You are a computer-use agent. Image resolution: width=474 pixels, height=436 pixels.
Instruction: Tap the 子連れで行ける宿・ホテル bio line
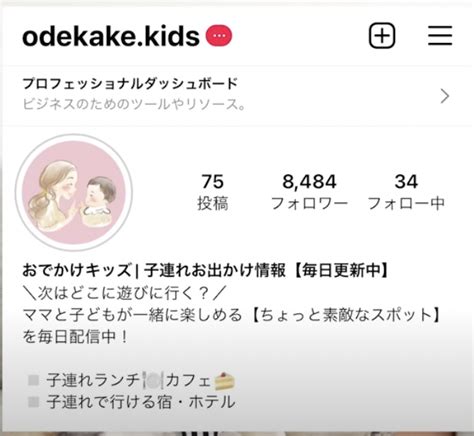(x=141, y=402)
